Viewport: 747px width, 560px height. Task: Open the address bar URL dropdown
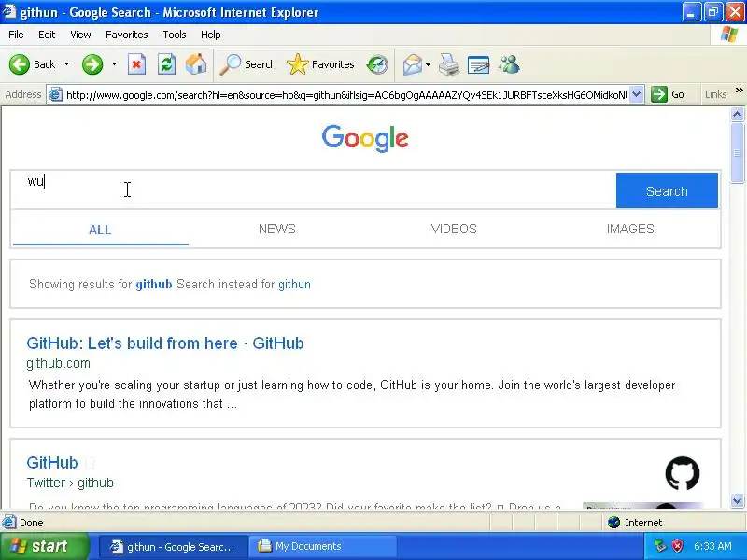[x=637, y=94]
